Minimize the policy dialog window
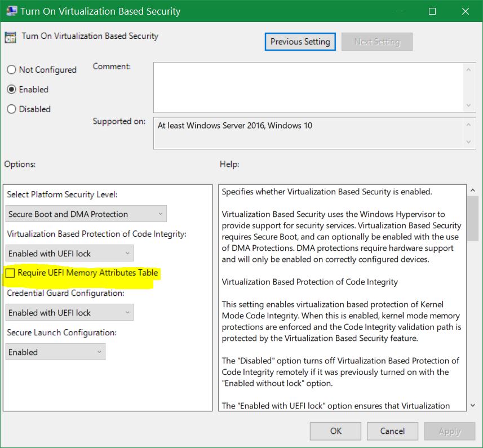This screenshot has width=483, height=448. [400, 11]
